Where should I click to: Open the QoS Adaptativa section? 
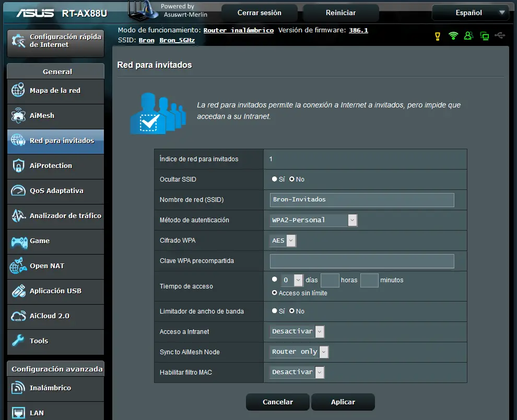pyautogui.click(x=55, y=191)
